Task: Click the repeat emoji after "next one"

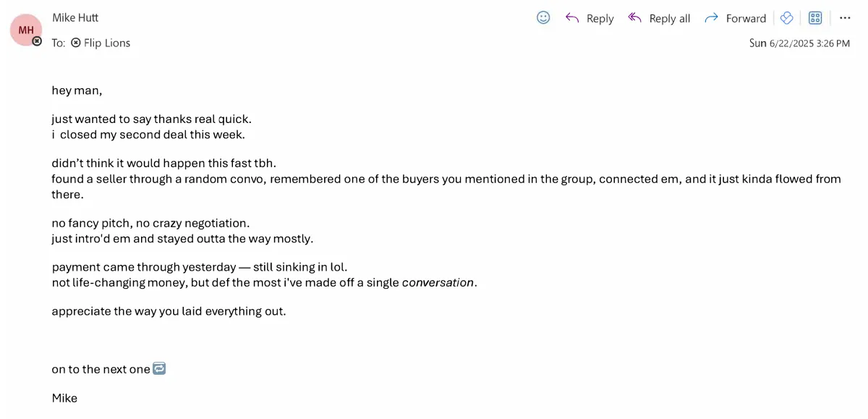Action: (159, 368)
